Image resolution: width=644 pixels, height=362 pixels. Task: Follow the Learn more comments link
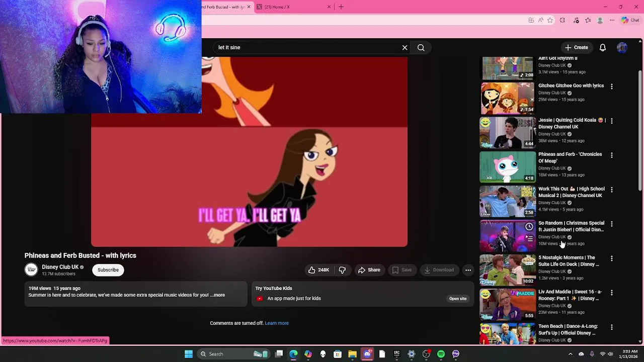pos(277,323)
